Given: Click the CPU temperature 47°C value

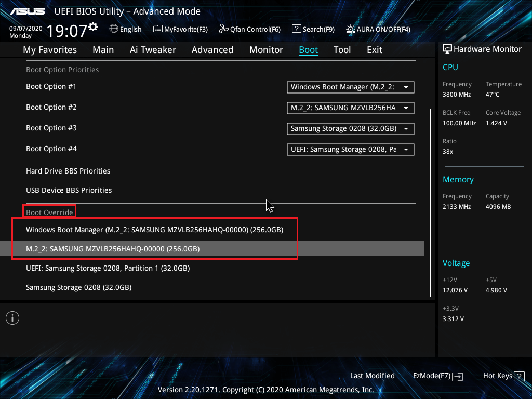Looking at the screenshot, I should click(x=493, y=95).
